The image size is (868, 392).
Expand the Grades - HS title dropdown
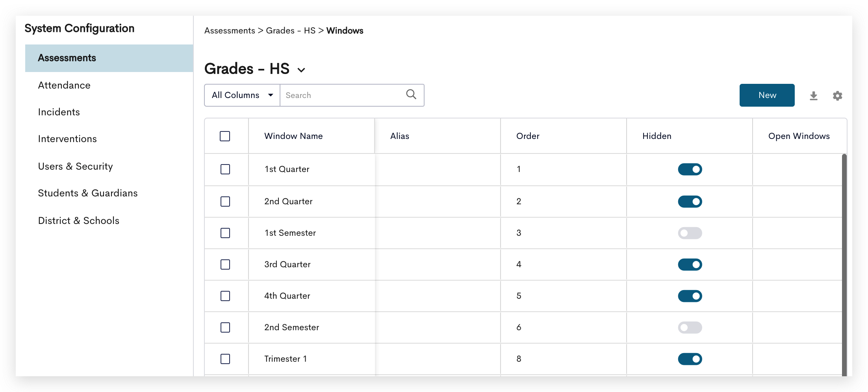[x=301, y=70]
